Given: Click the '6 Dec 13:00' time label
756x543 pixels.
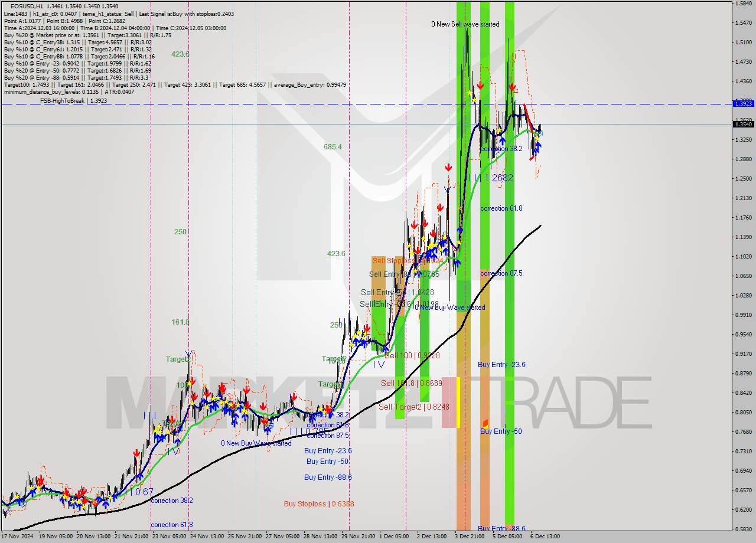Looking at the screenshot, I should click(x=545, y=537).
